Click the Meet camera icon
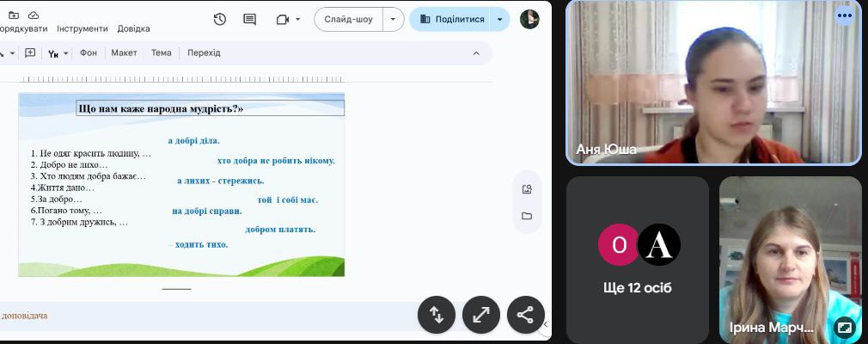The image size is (868, 344). coord(283,20)
